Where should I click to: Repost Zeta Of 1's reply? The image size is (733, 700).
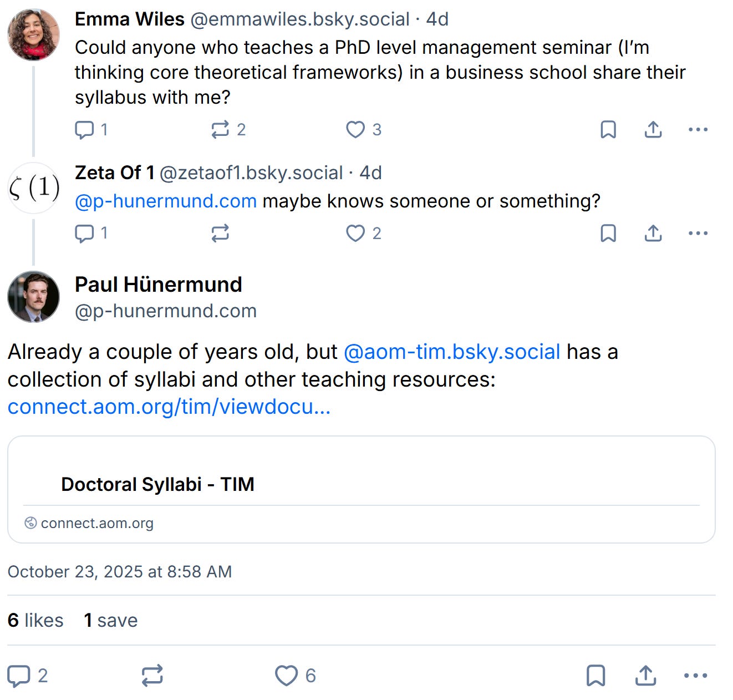220,234
